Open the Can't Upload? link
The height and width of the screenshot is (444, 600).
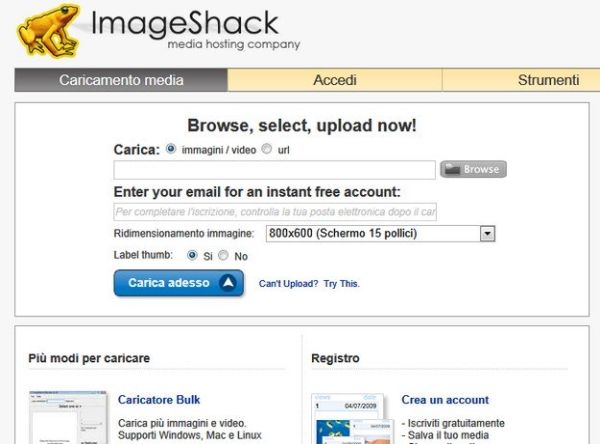(288, 284)
